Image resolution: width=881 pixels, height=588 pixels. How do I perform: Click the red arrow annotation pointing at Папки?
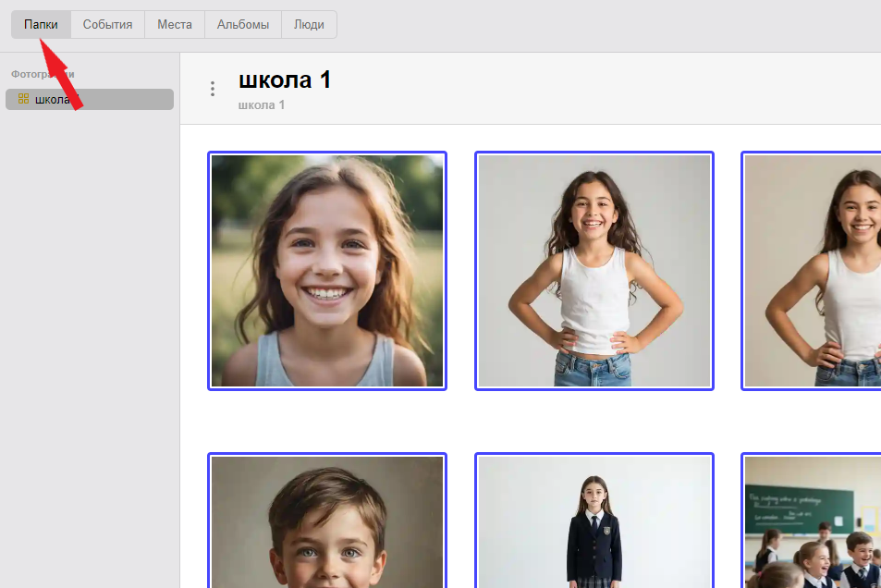click(63, 76)
